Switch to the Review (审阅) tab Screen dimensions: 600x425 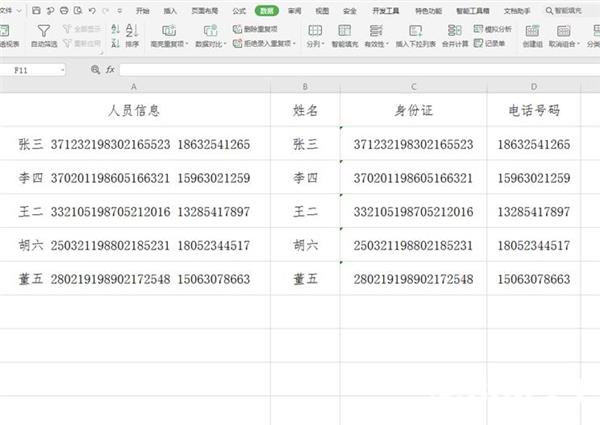(294, 11)
